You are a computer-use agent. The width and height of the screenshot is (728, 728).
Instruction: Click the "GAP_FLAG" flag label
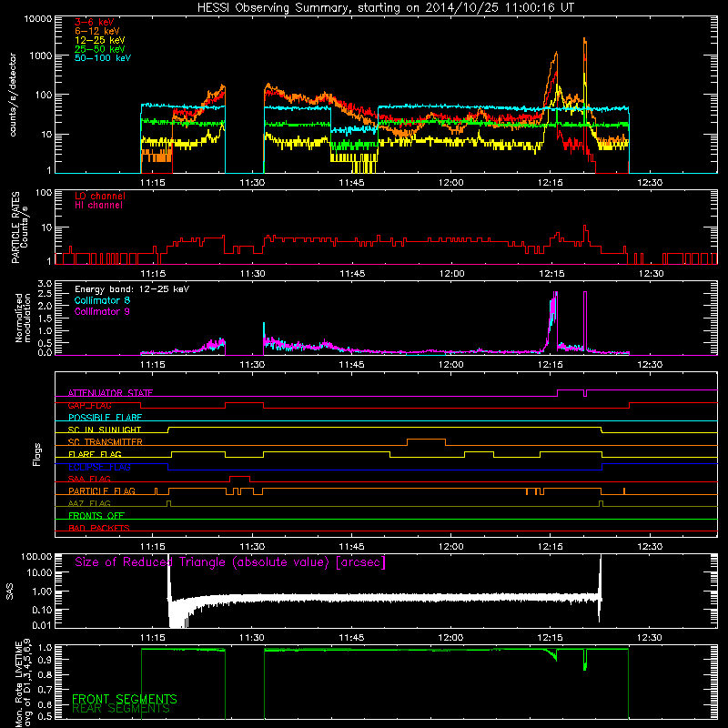click(89, 405)
